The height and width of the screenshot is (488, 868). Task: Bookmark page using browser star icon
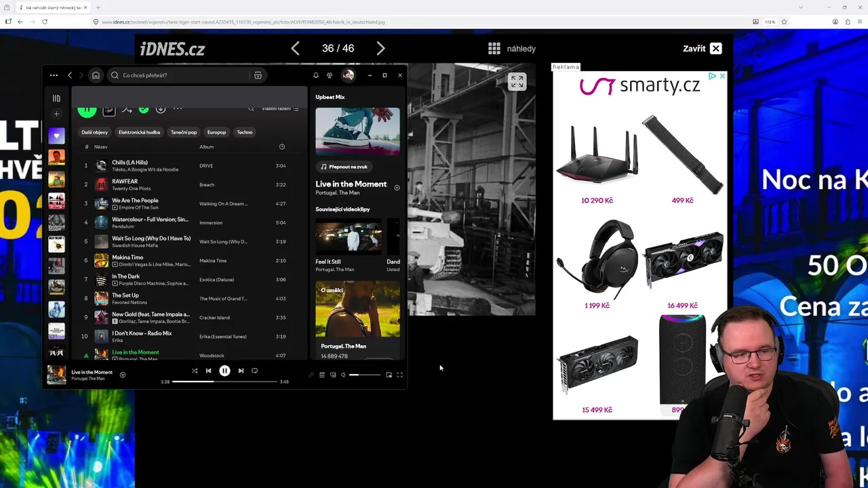click(784, 22)
